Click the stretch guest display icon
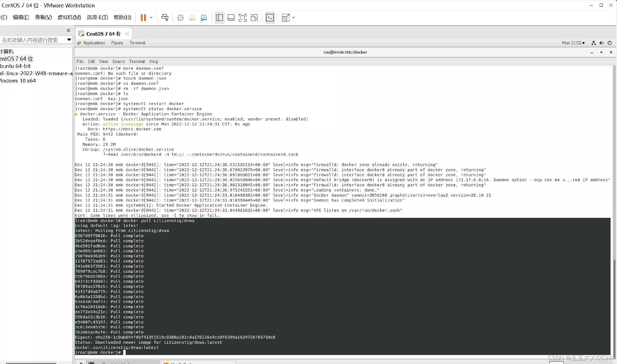The width and height of the screenshot is (617, 364). point(285,18)
